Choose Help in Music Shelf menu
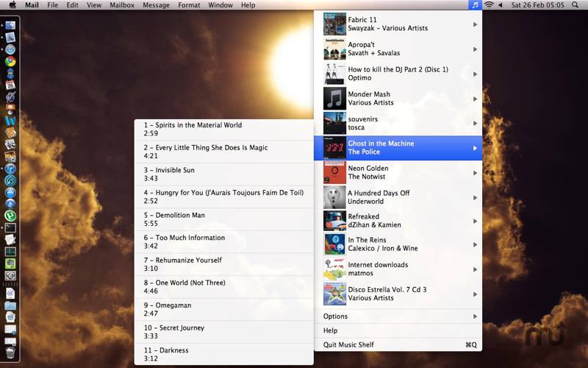 point(398,330)
